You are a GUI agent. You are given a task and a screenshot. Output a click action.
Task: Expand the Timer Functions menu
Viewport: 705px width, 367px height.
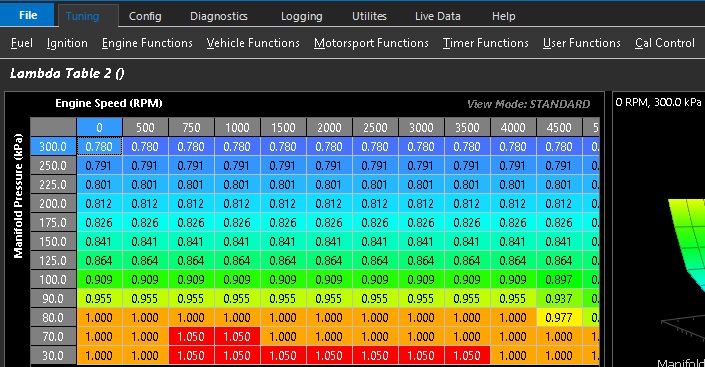tap(486, 43)
